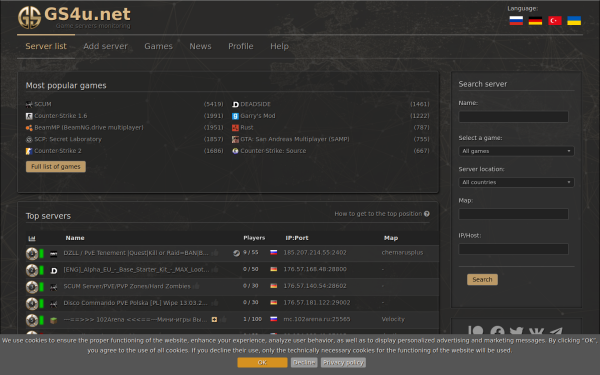
Task: Open [ENG]_Alpha_EU_-_Base_Starter_Kit server
Action: coord(136,270)
